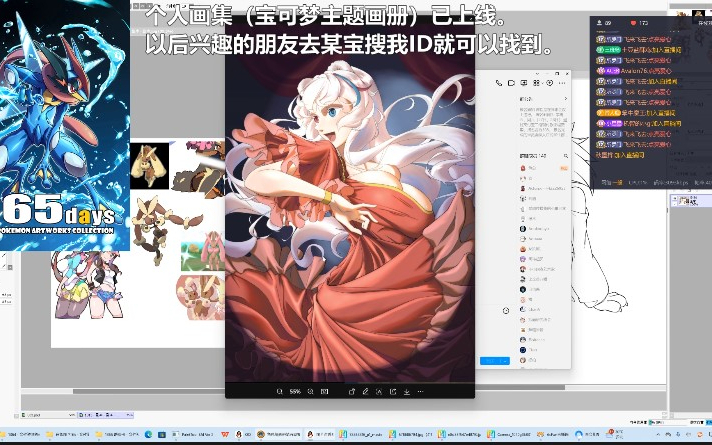
Task: Select the two-girls reference illustration
Action: [88, 284]
